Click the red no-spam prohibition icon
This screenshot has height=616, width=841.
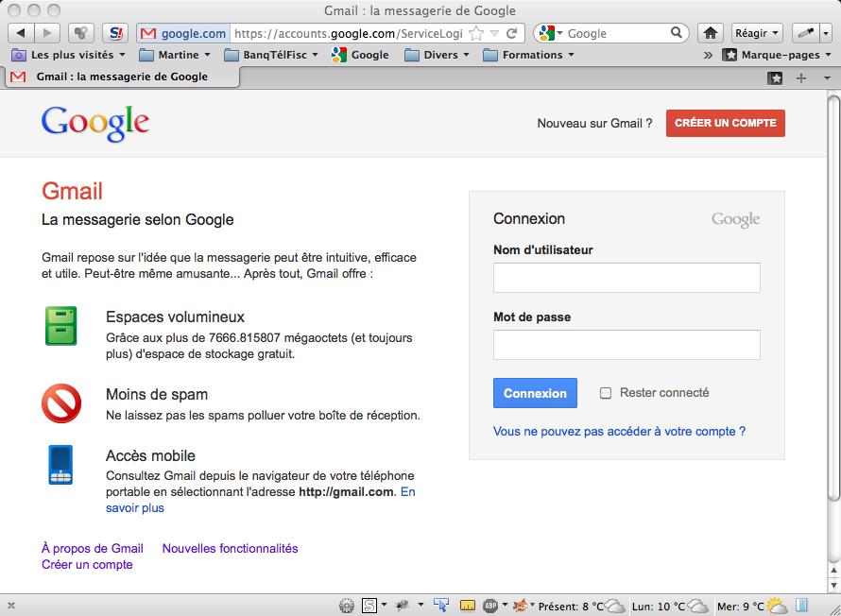61,403
